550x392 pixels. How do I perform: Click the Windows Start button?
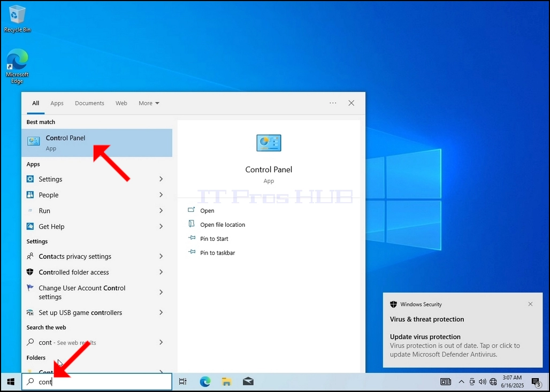(11, 381)
